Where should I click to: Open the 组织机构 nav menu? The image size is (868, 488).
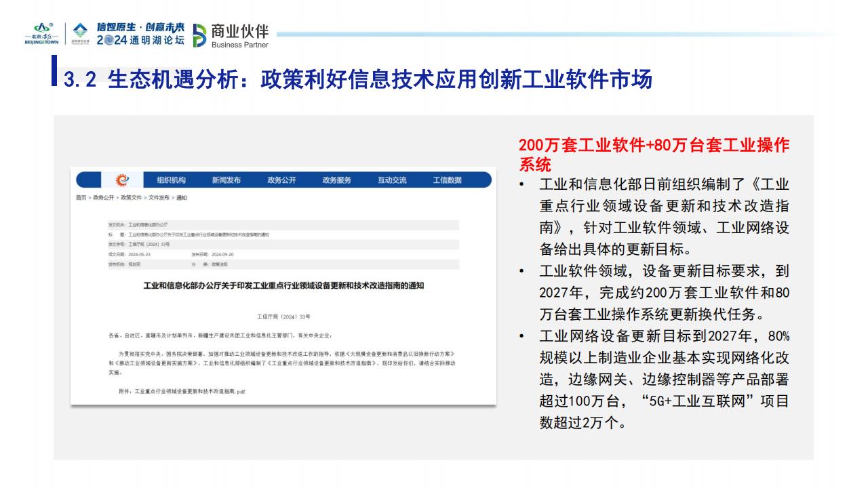click(172, 180)
